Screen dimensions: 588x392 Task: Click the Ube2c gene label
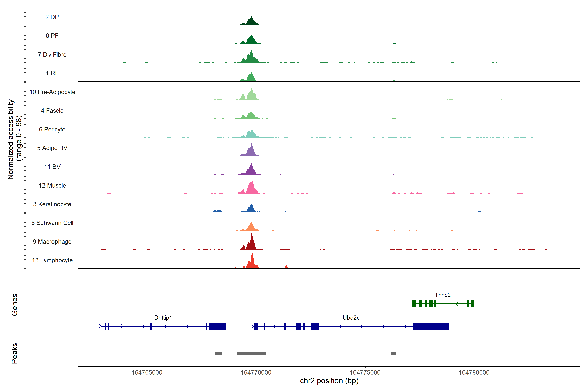(x=351, y=318)
